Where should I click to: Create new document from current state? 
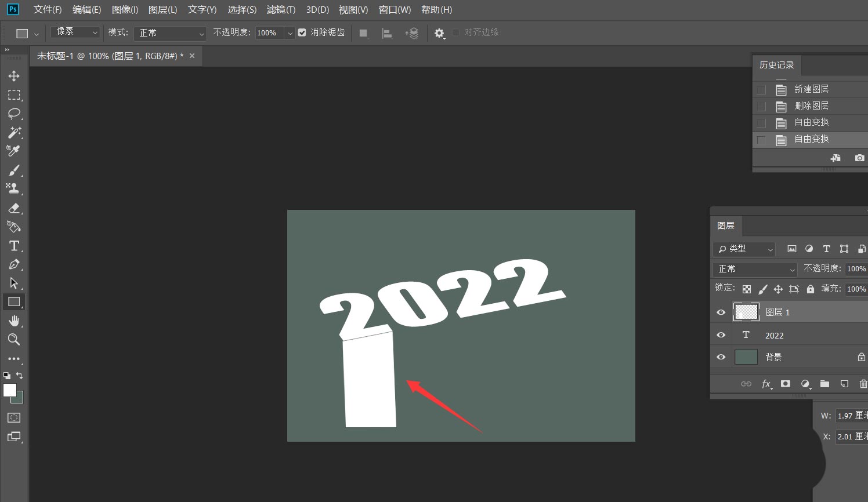click(x=836, y=158)
